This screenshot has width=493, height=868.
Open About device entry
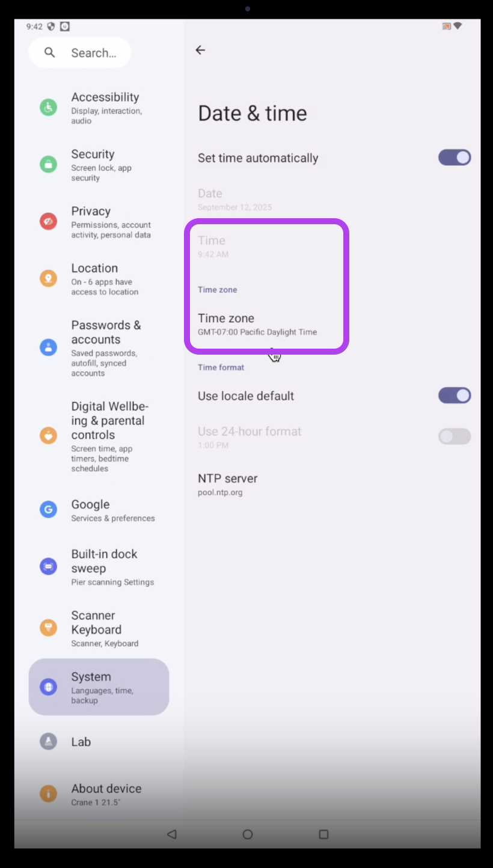pyautogui.click(x=99, y=794)
